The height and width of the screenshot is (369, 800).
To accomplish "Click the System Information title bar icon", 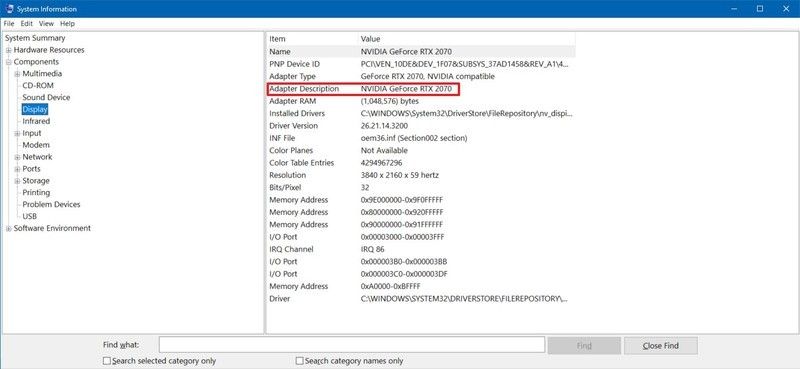I will [x=10, y=9].
